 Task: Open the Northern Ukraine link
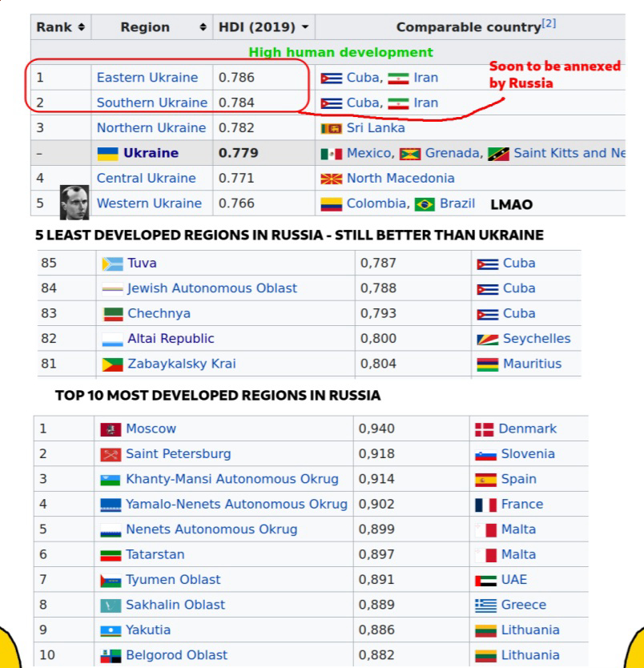point(151,128)
